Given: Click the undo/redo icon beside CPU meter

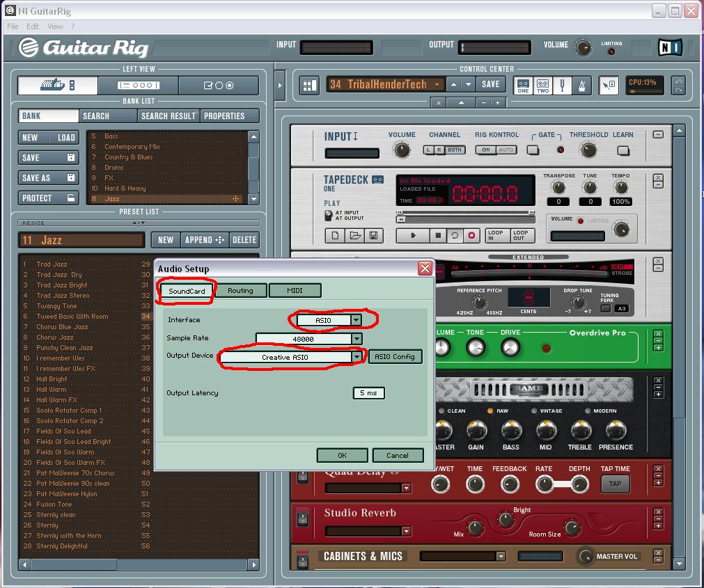Looking at the screenshot, I should click(678, 85).
